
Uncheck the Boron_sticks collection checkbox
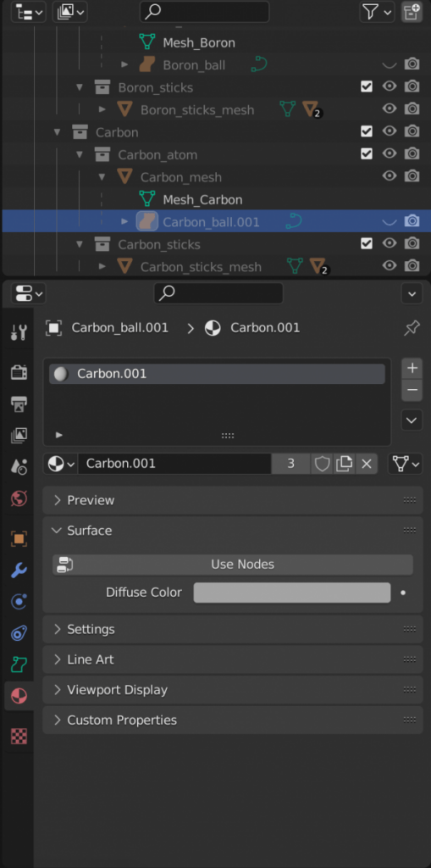coord(367,86)
